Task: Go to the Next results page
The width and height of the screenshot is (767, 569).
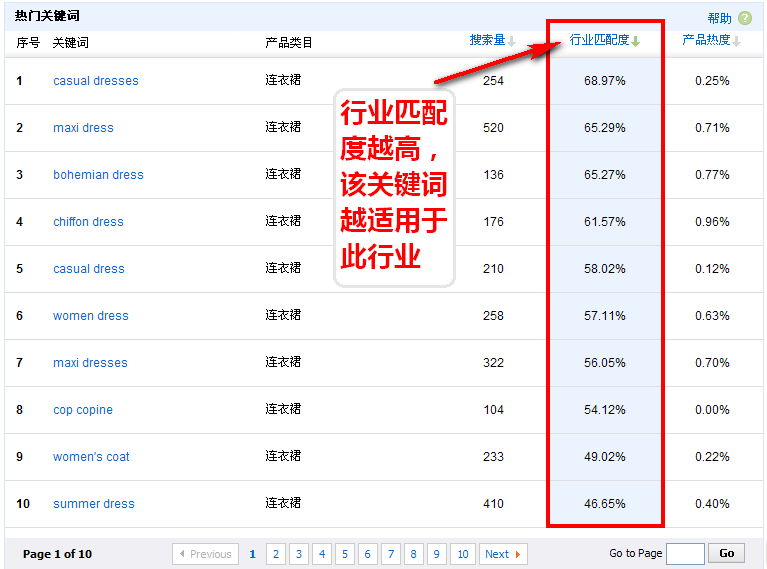Action: pyautogui.click(x=502, y=554)
